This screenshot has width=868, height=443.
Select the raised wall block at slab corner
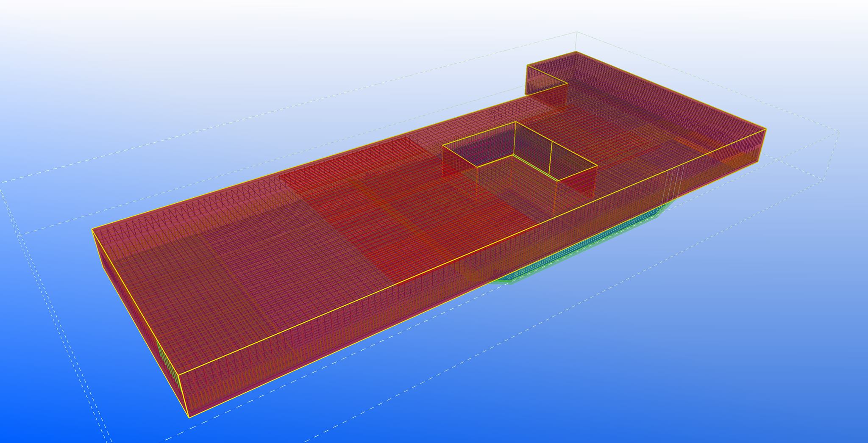(547, 80)
